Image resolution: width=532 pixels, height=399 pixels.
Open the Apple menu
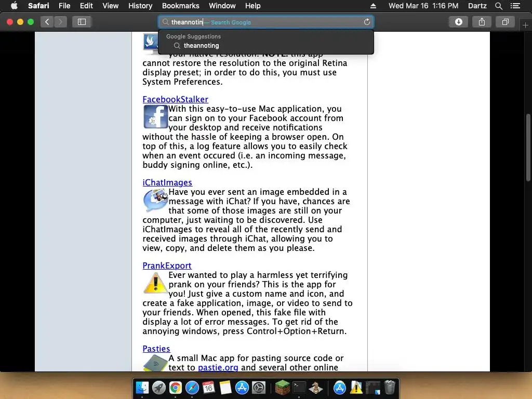click(x=14, y=6)
